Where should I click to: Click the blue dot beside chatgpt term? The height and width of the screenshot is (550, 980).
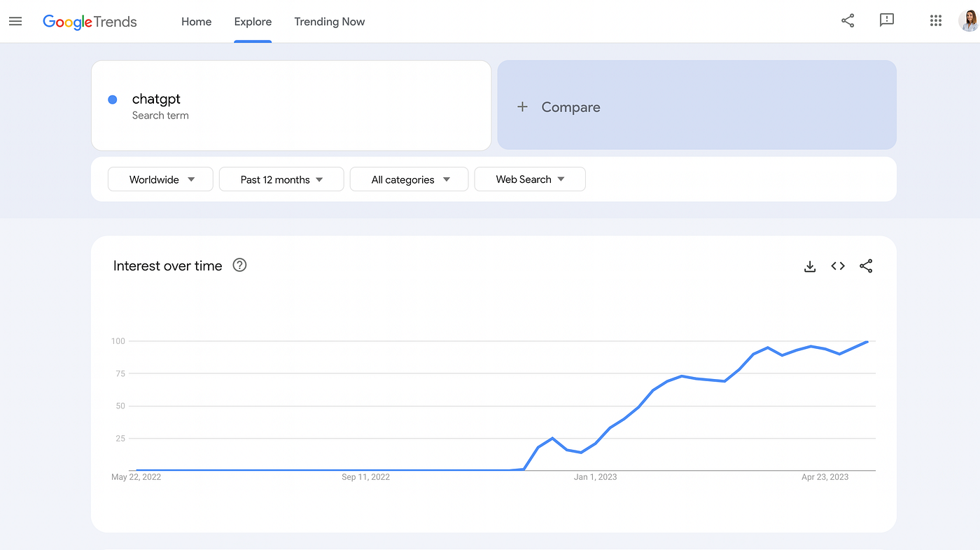pyautogui.click(x=113, y=99)
